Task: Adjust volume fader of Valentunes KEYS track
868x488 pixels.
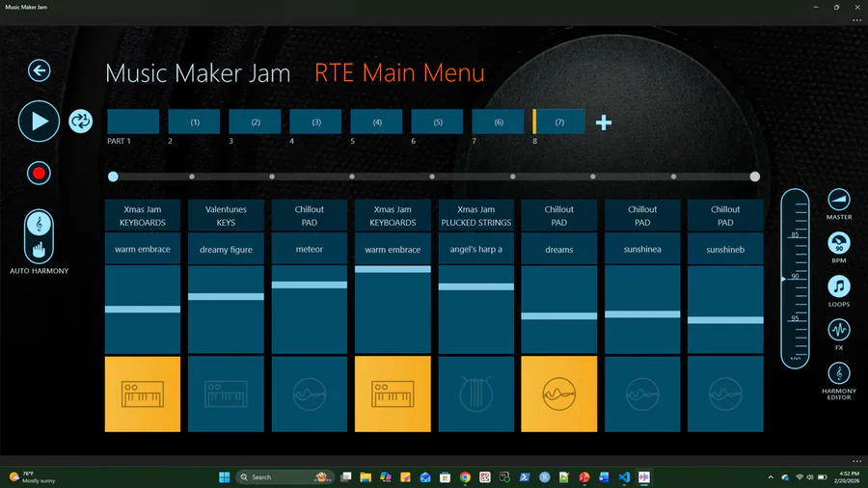Action: pyautogui.click(x=226, y=297)
